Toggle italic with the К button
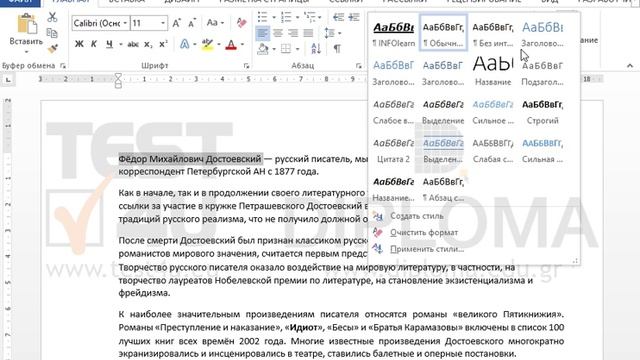The image size is (640, 360). coord(94,44)
